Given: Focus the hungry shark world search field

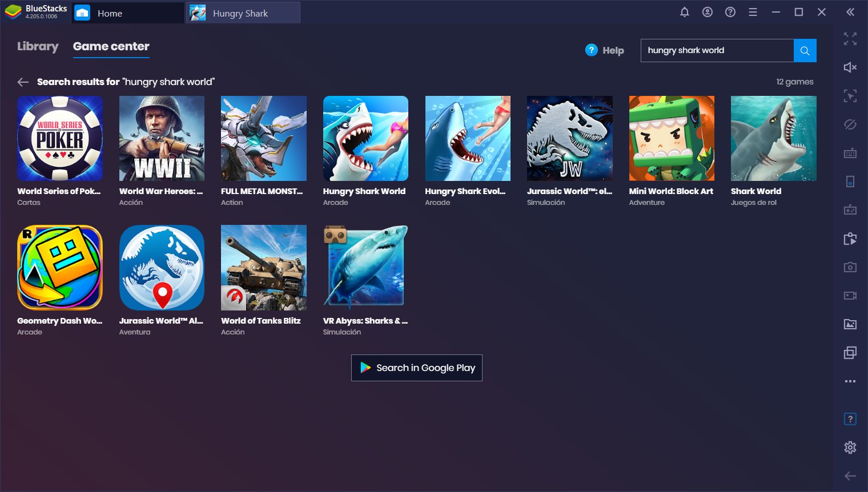Looking at the screenshot, I should (x=717, y=50).
